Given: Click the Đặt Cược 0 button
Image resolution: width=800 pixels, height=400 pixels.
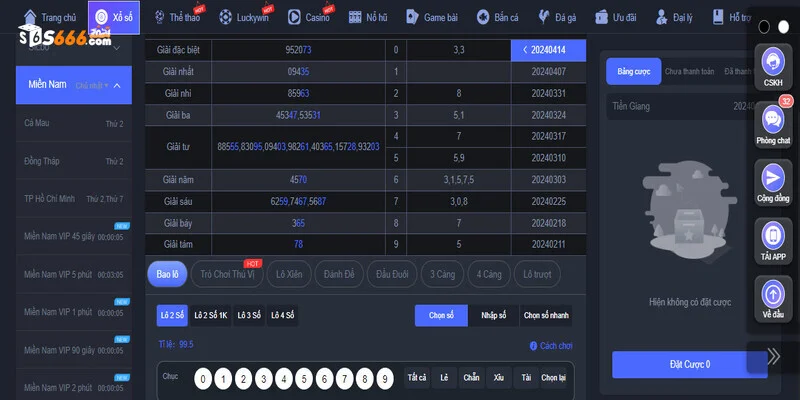Looking at the screenshot, I should [689, 365].
